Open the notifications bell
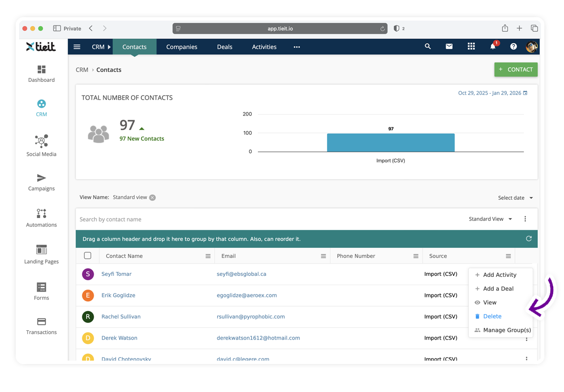 tap(492, 47)
